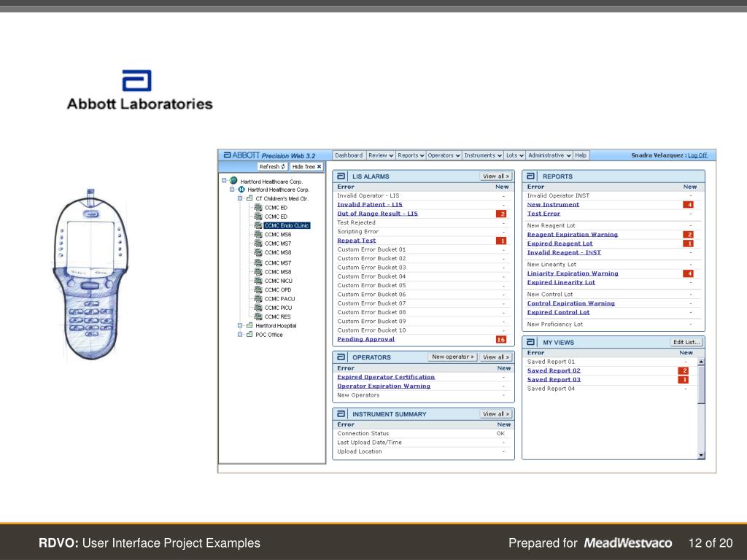Viewport: 747px width, 560px height.
Task: Click the CCMC RES device icon
Action: pos(258,316)
